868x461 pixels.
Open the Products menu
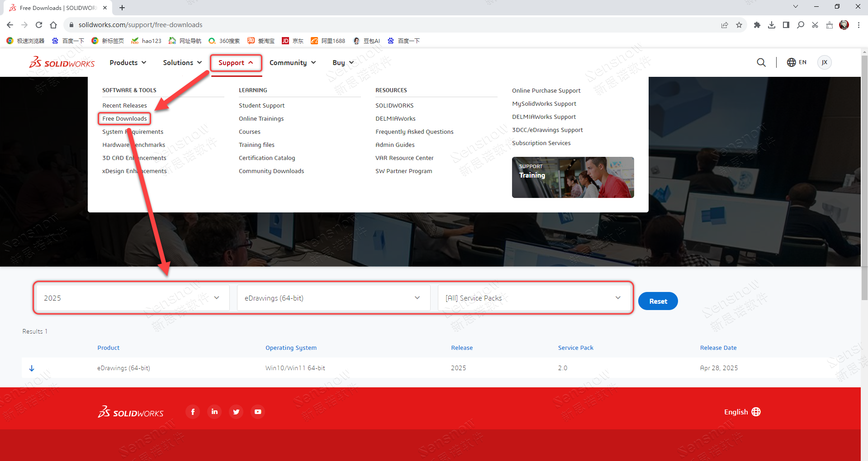point(128,63)
